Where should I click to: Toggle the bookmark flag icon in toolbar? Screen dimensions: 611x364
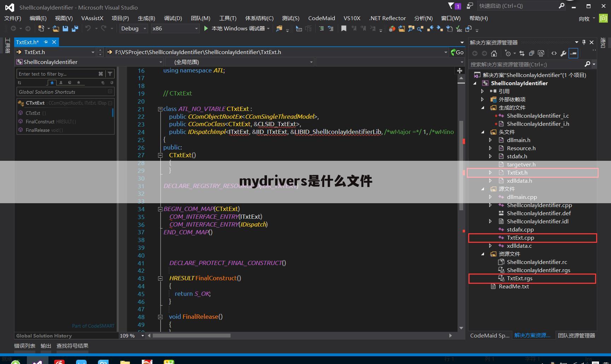click(x=344, y=29)
